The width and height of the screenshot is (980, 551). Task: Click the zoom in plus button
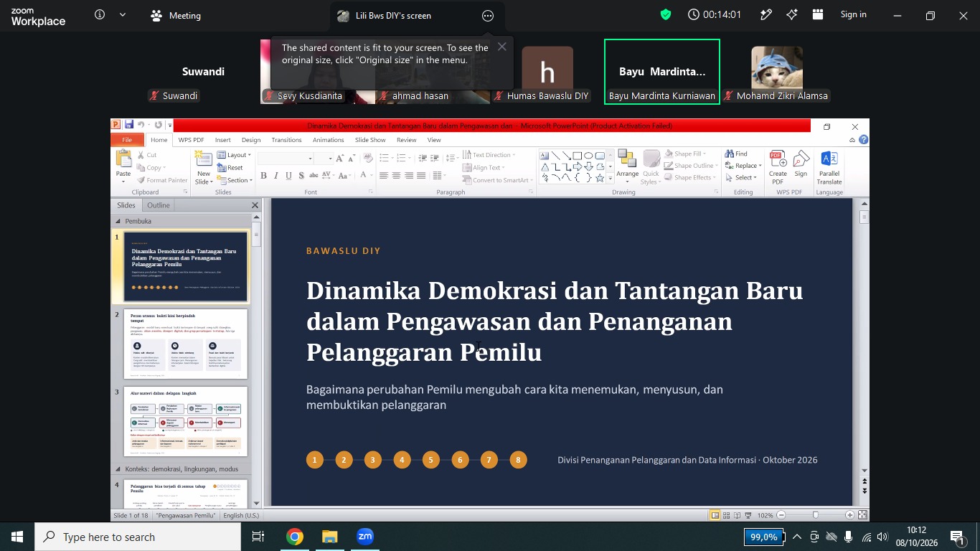tap(849, 515)
